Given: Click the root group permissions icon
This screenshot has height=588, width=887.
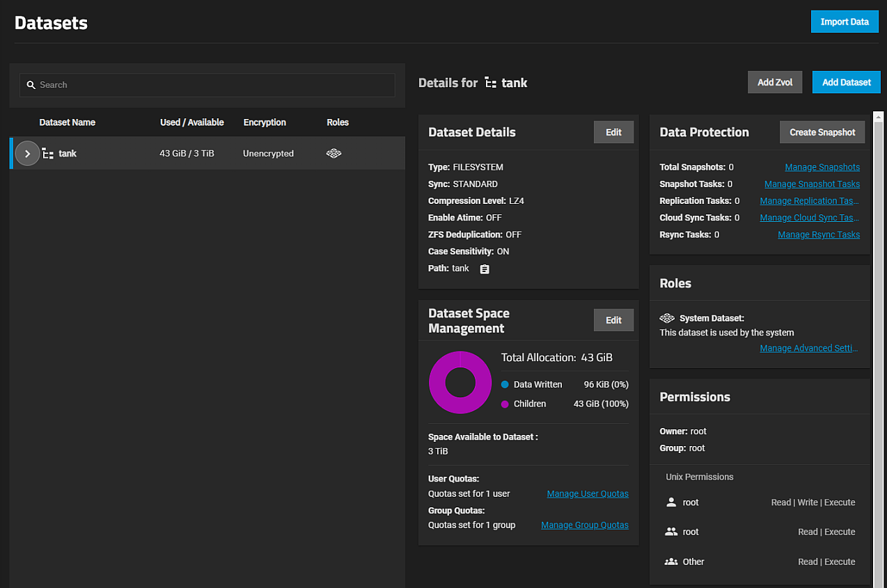Looking at the screenshot, I should coord(671,532).
